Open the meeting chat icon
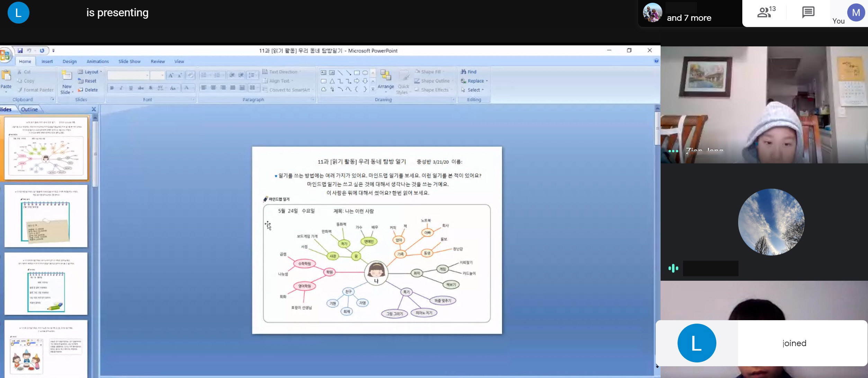 tap(808, 12)
